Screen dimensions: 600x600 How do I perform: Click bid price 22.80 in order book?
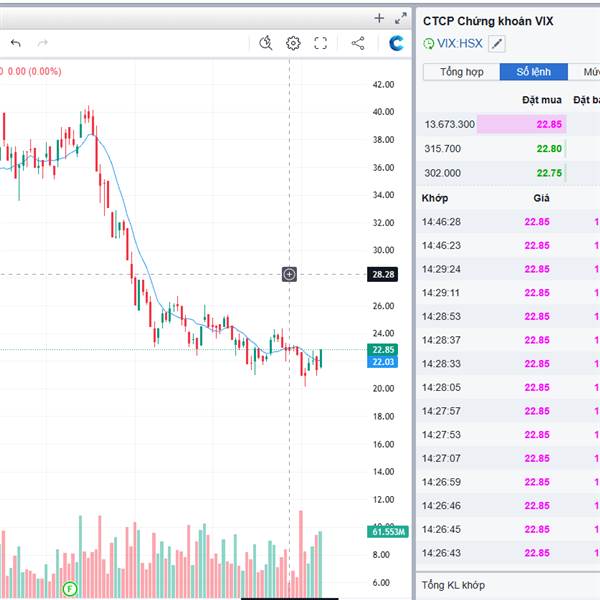(x=548, y=148)
